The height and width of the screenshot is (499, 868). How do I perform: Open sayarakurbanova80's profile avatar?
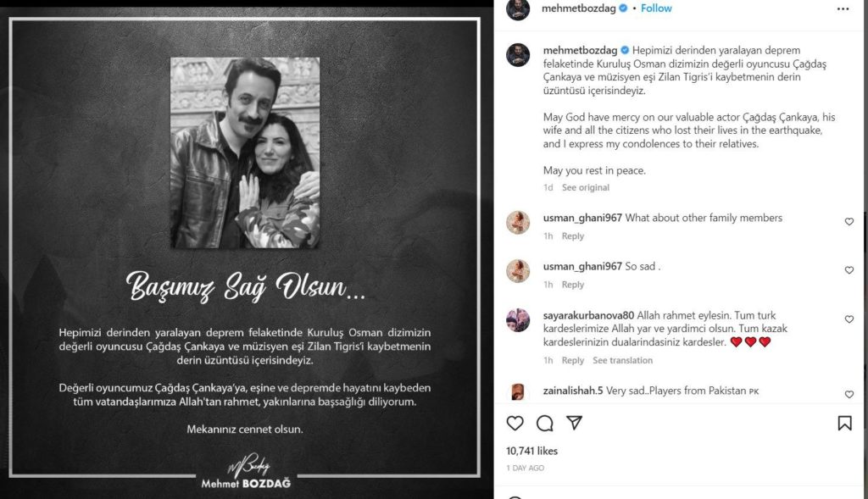(x=518, y=320)
